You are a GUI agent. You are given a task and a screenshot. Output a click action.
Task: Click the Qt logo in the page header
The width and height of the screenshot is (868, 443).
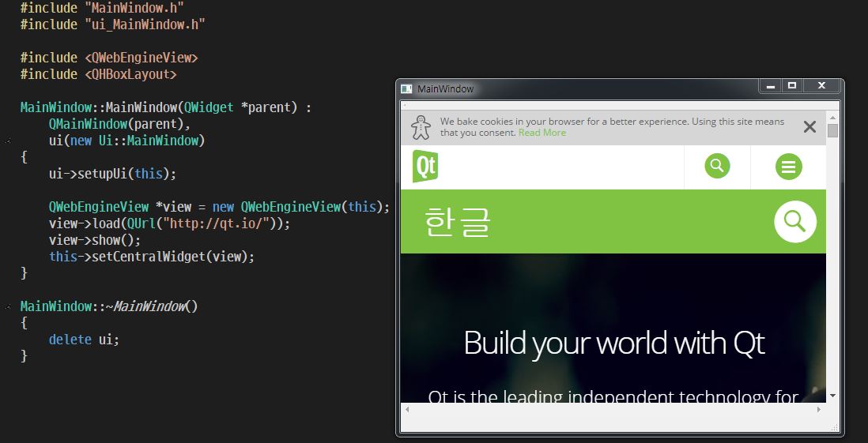coord(425,167)
